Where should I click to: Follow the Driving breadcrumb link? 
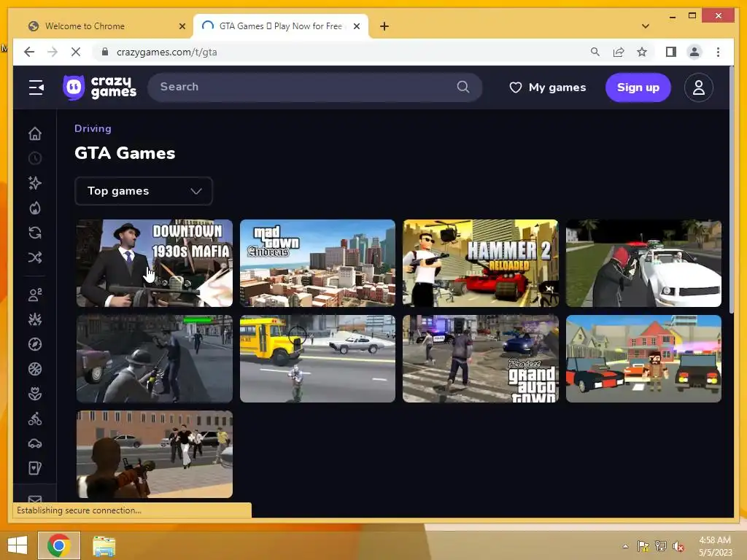[93, 128]
